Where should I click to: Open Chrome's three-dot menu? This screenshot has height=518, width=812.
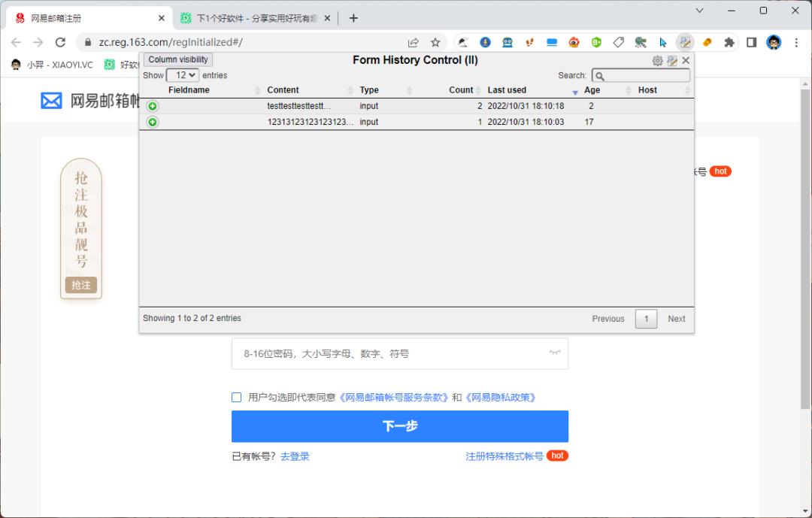(795, 42)
